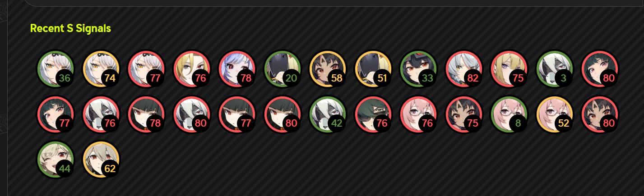Open the first avatar showing 77 in top row

146,68
